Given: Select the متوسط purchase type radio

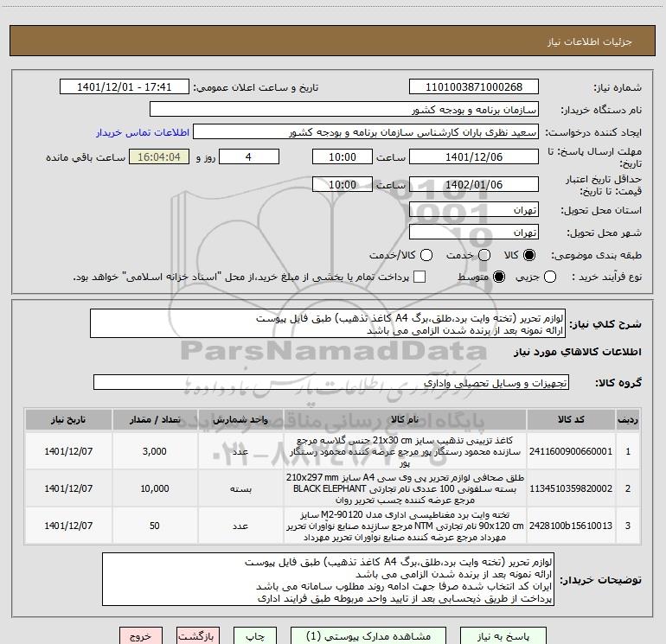Looking at the screenshot, I should click(x=499, y=277).
